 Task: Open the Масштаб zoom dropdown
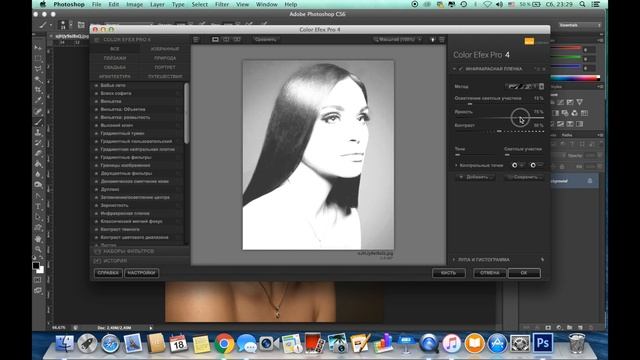[397, 40]
